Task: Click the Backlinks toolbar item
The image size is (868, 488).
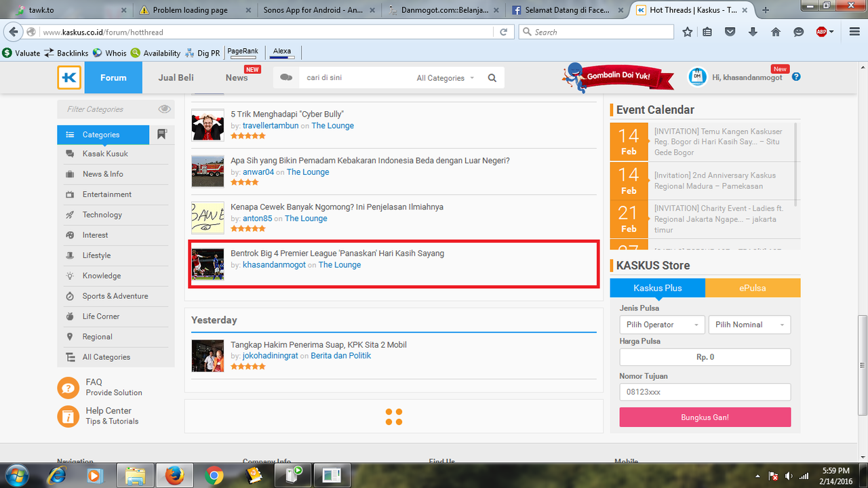Action: [x=66, y=53]
